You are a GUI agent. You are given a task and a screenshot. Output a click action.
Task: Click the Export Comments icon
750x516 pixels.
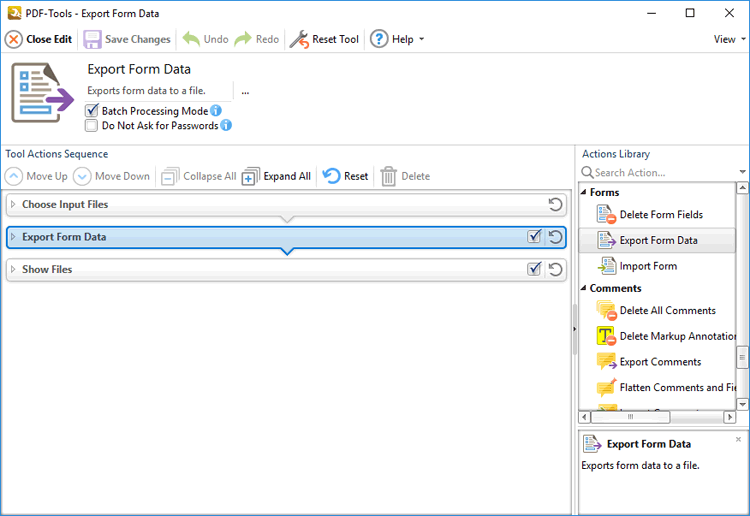(607, 362)
